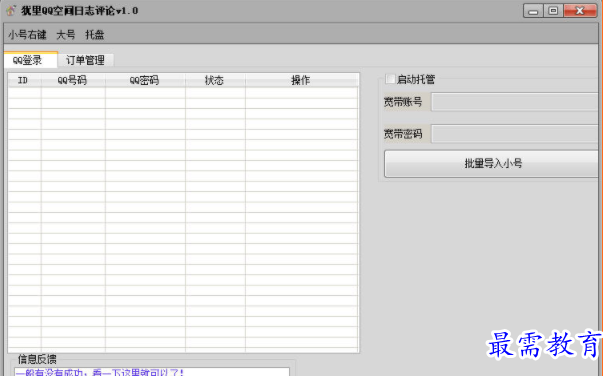Image resolution: width=610 pixels, height=376 pixels.
Task: Click the 状态 column header
Action: tap(215, 80)
